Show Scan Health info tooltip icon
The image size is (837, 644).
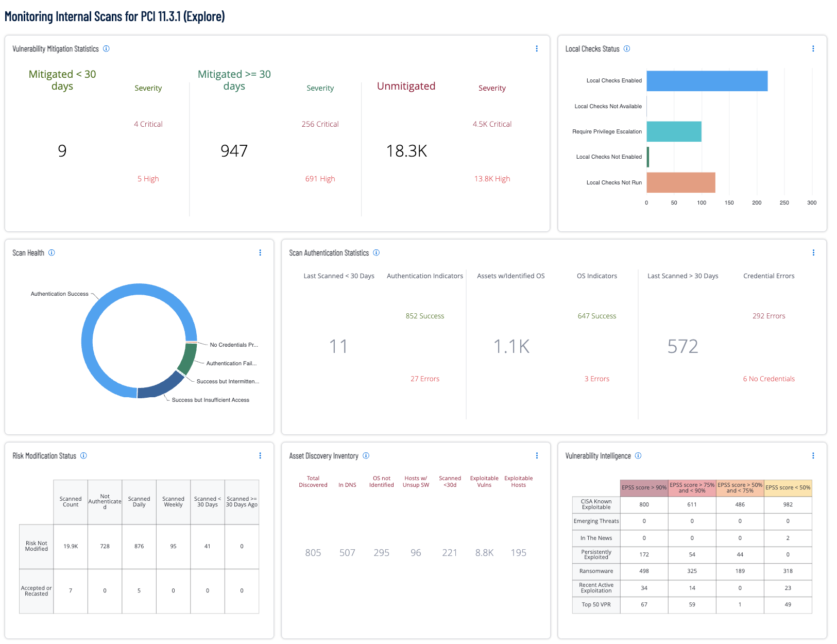click(52, 253)
